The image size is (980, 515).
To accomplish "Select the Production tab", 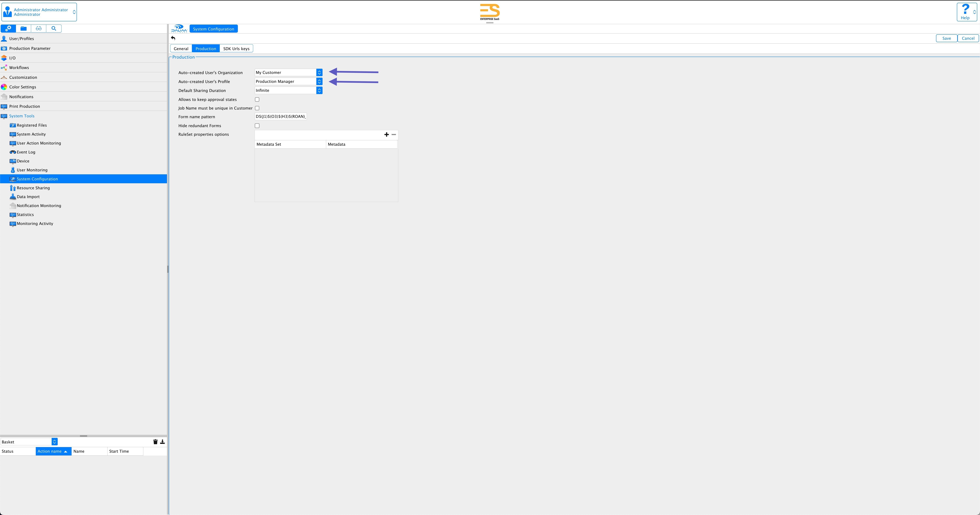I will click(x=206, y=49).
